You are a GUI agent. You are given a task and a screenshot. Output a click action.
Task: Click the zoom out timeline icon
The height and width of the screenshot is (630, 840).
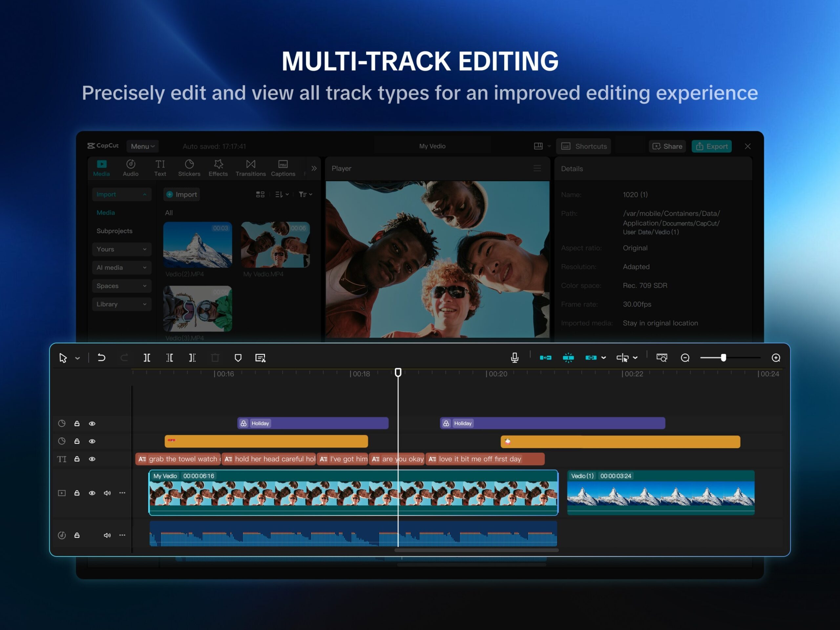pyautogui.click(x=685, y=358)
